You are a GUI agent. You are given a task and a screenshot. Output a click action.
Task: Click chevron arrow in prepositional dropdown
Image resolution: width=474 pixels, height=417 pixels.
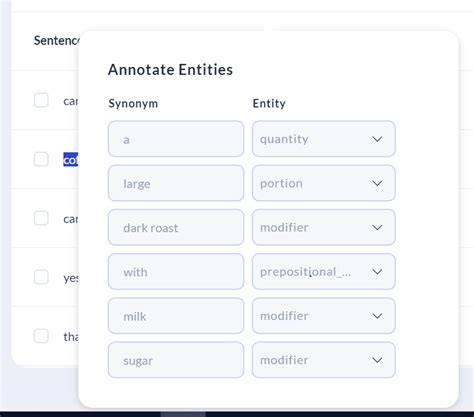click(377, 272)
